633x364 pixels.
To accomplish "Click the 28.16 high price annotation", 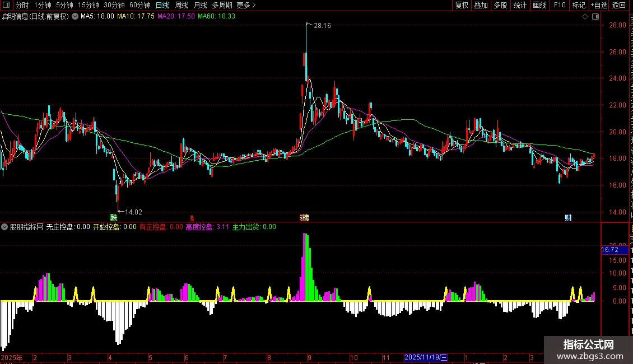I will pyautogui.click(x=322, y=26).
